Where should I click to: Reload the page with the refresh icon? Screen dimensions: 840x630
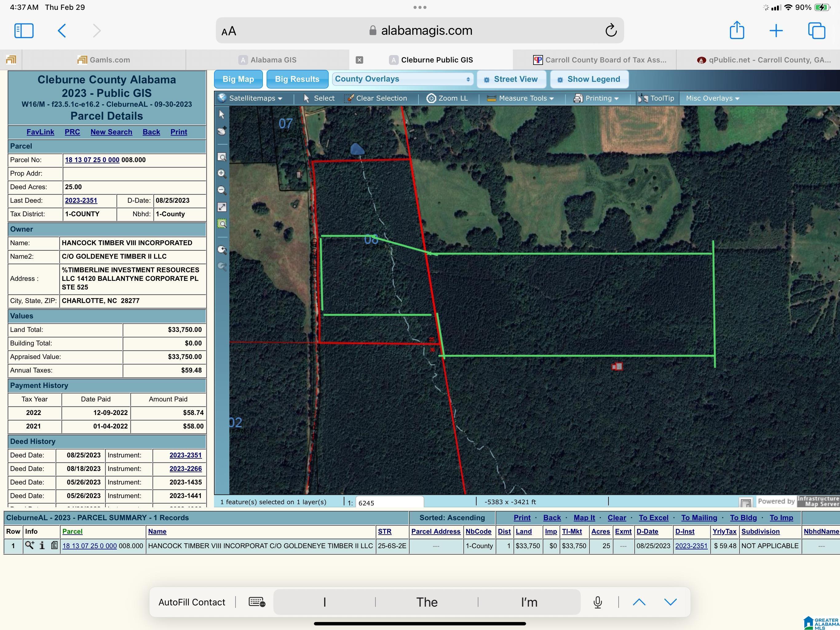click(x=611, y=30)
